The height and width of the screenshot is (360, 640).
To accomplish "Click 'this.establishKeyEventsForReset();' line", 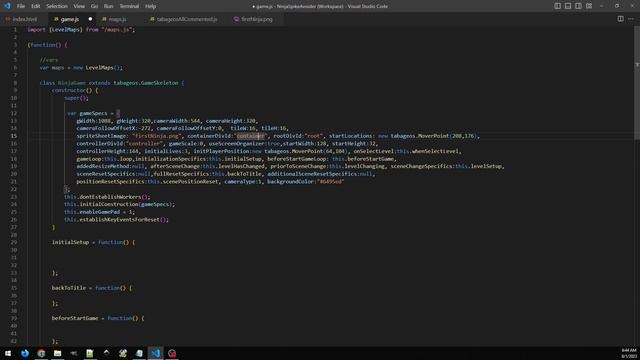I will (116, 220).
